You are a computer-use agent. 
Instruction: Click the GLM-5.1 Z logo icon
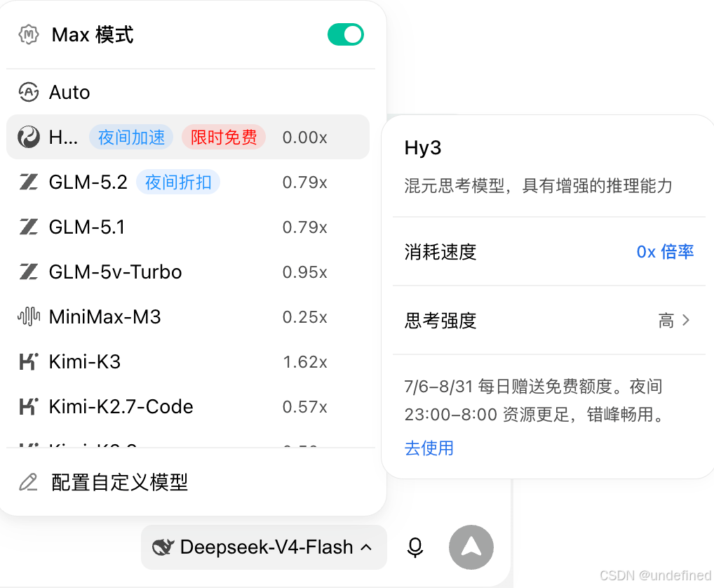[29, 227]
